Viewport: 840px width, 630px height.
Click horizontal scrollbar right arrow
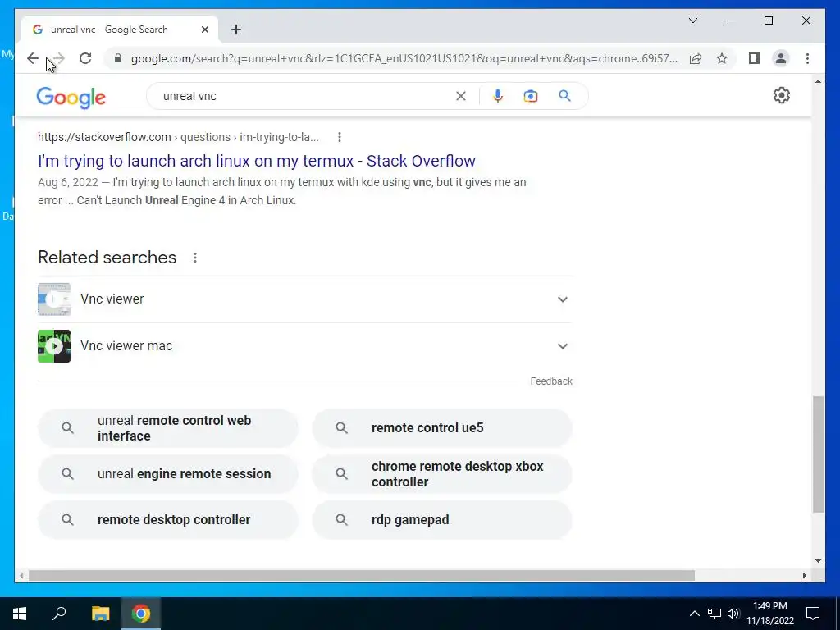[804, 575]
